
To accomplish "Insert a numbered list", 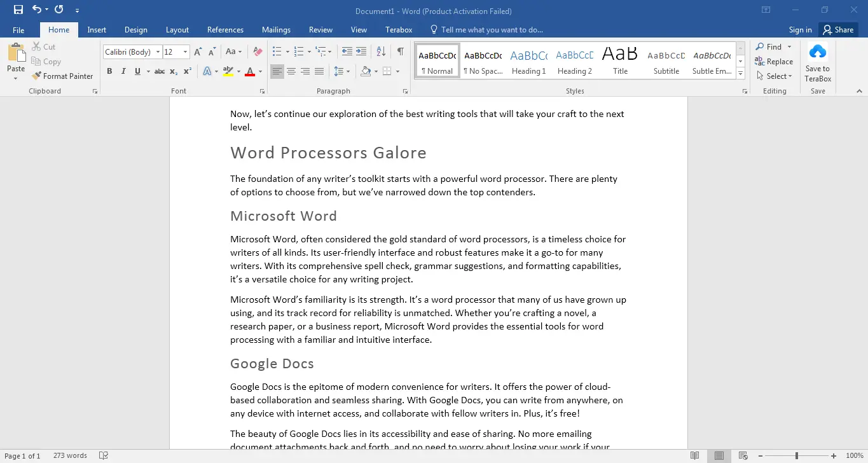I will (x=298, y=52).
